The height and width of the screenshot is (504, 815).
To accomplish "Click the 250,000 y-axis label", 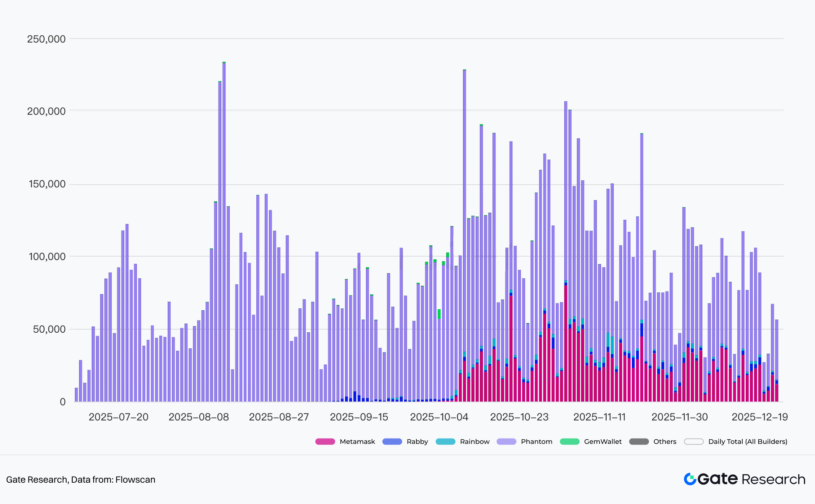I will click(x=46, y=39).
